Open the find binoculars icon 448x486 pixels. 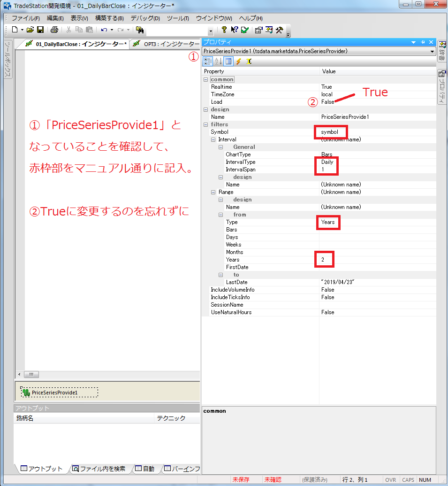click(140, 30)
